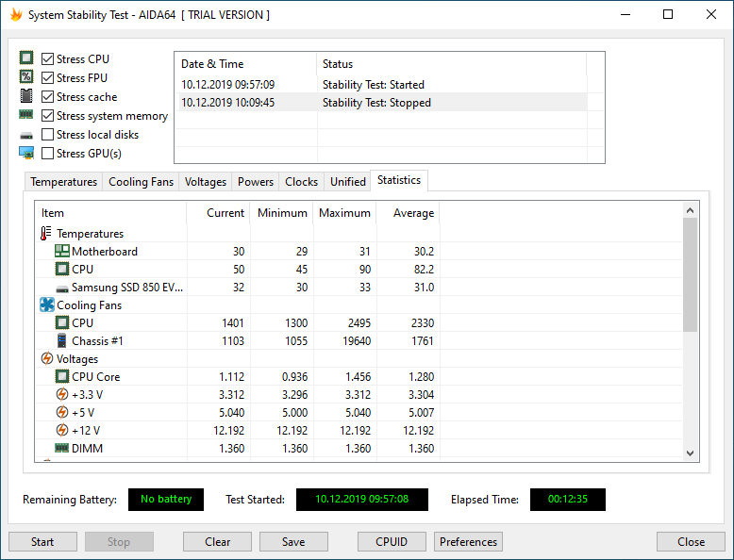The height and width of the screenshot is (560, 734).
Task: Click the CPU Core chip icon
Action: click(x=61, y=376)
